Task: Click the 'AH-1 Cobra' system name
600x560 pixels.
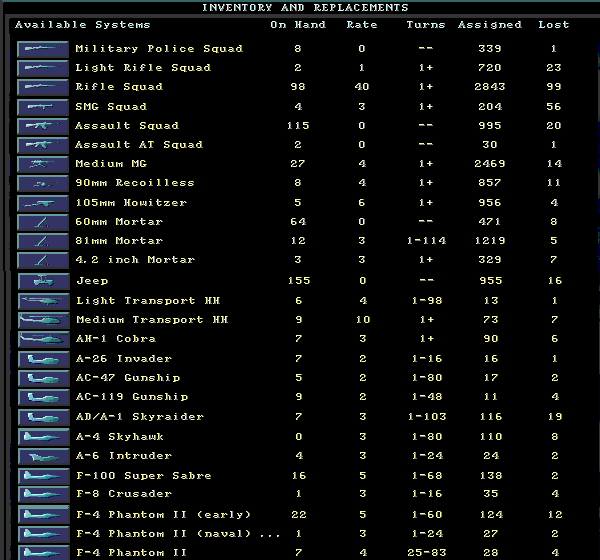Action: (x=116, y=339)
